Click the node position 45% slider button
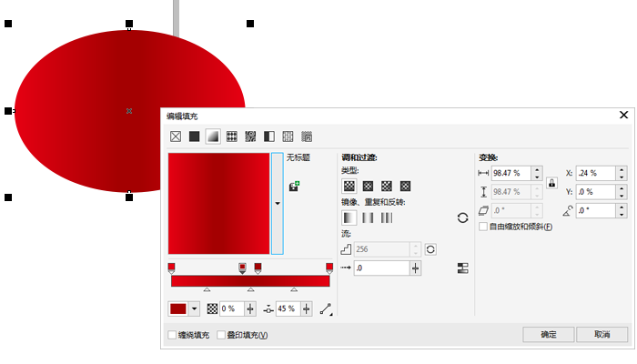Screen dimensions: 637x364 pyautogui.click(x=307, y=309)
